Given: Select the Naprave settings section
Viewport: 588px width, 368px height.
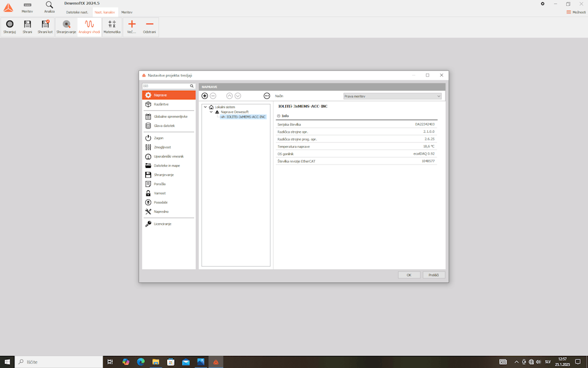Looking at the screenshot, I should pyautogui.click(x=169, y=95).
